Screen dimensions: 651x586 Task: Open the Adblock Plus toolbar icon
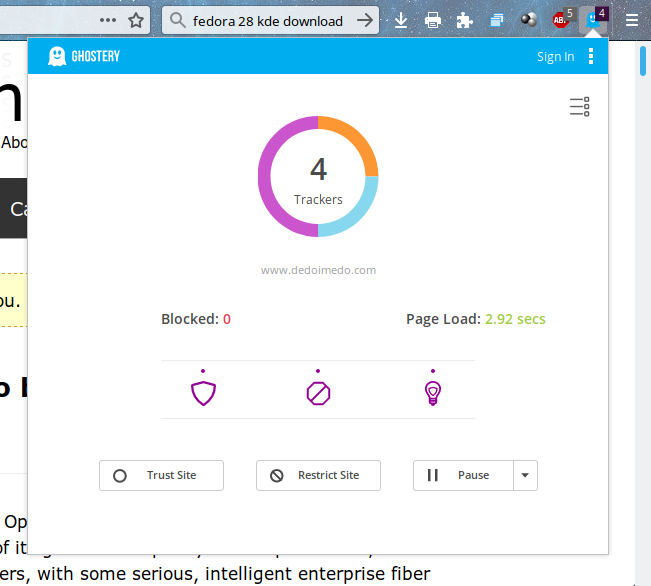click(562, 19)
